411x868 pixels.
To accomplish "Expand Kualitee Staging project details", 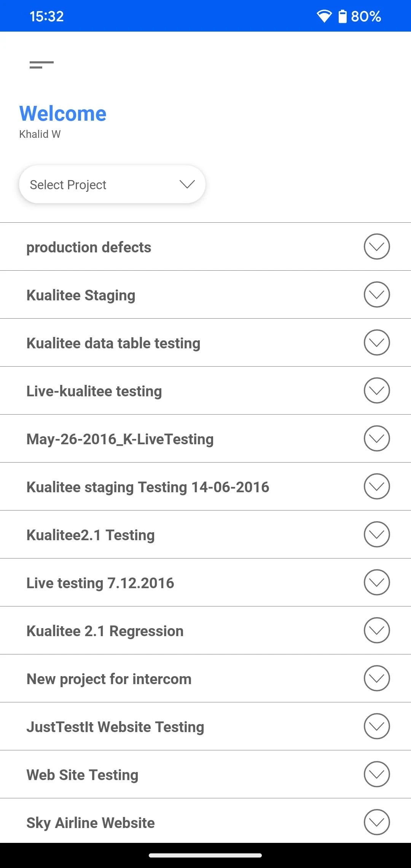I will 377,295.
